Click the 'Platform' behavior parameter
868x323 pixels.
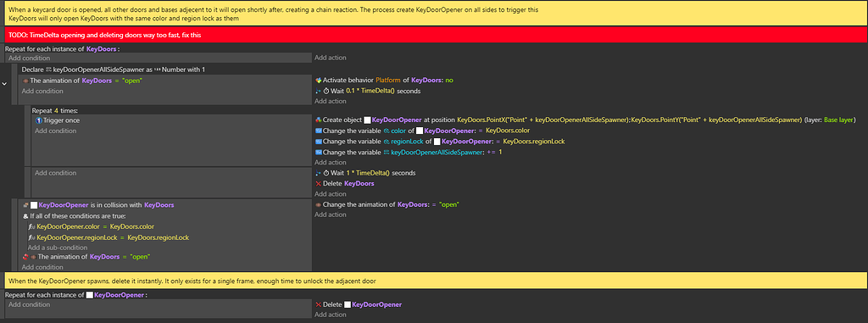388,81
